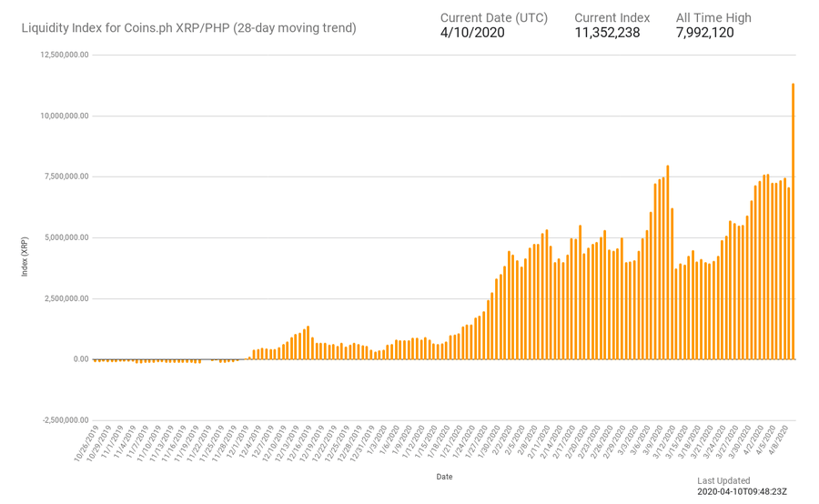Viewport: 819px width, 504px height.
Task: Click the -2,500,000.00 y-axis label
Action: 66,420
